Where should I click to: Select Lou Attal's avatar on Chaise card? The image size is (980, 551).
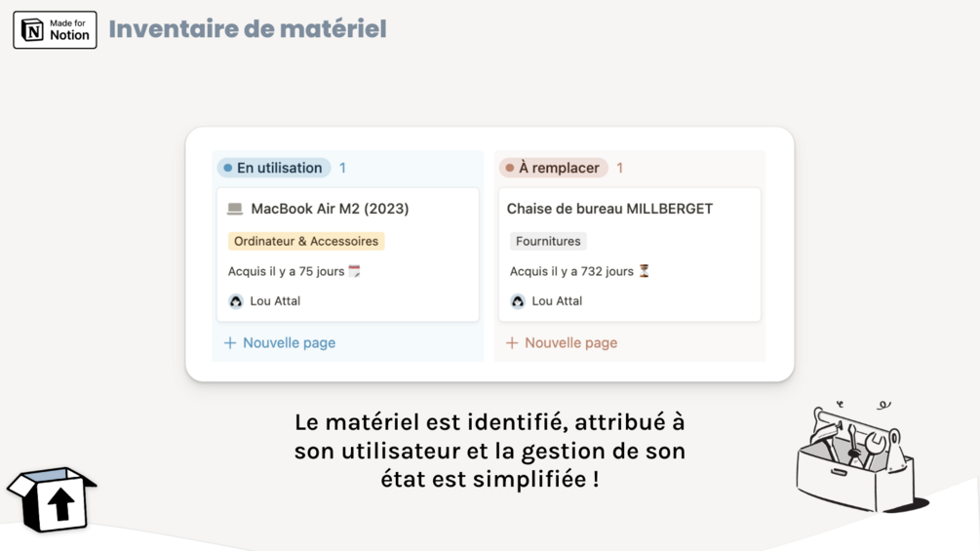point(518,301)
